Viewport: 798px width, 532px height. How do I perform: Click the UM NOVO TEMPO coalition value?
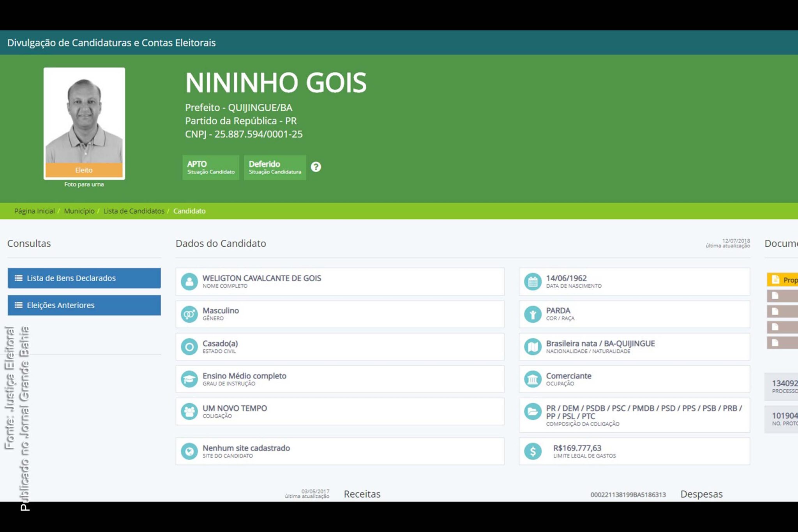pyautogui.click(x=235, y=408)
